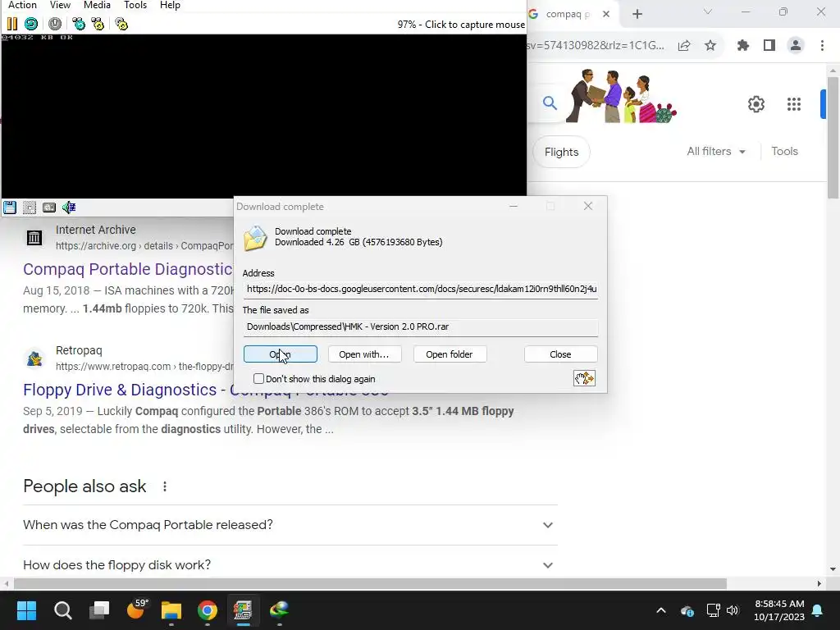The width and height of the screenshot is (840, 630).
Task: Switch to Chrome on the taskbar
Action: pyautogui.click(x=208, y=610)
